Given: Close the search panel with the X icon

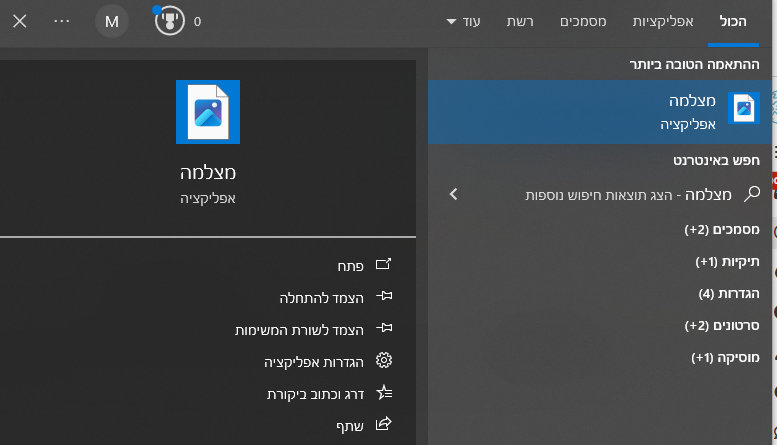Looking at the screenshot, I should tap(20, 21).
